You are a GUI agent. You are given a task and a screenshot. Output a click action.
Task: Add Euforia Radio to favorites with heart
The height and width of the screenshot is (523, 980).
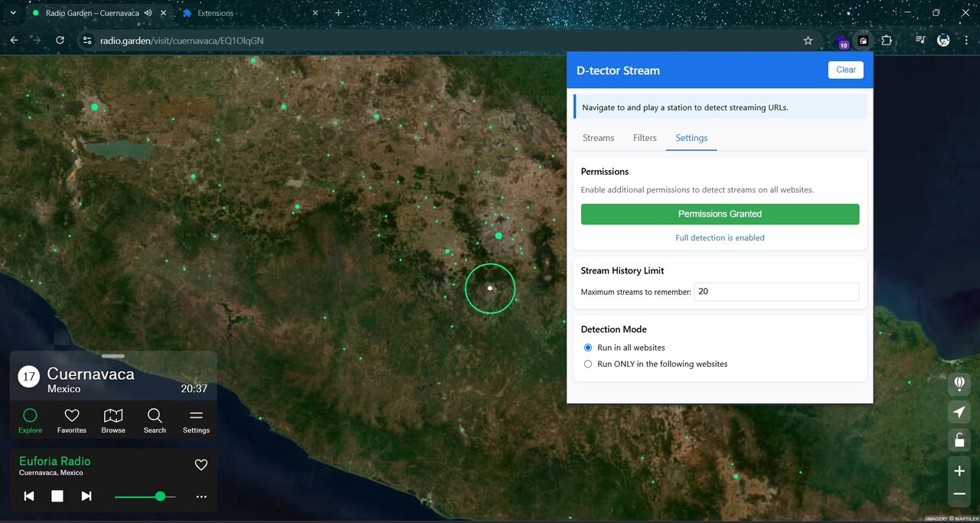(x=201, y=465)
